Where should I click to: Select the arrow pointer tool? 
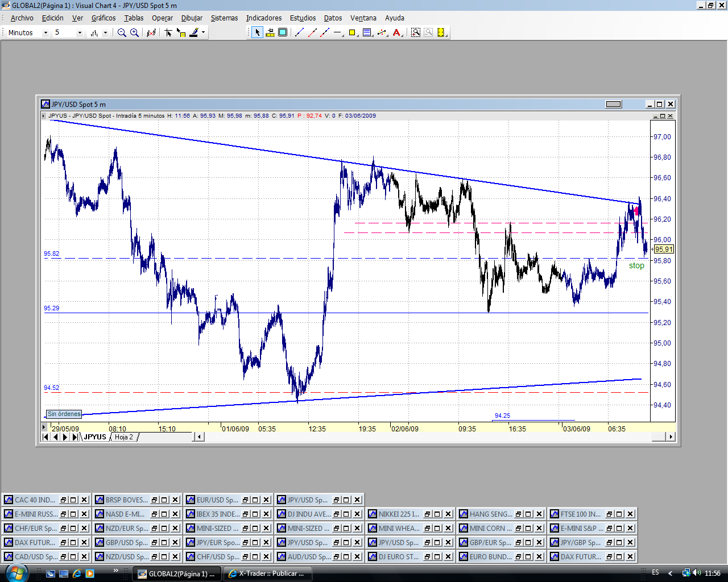[x=257, y=33]
